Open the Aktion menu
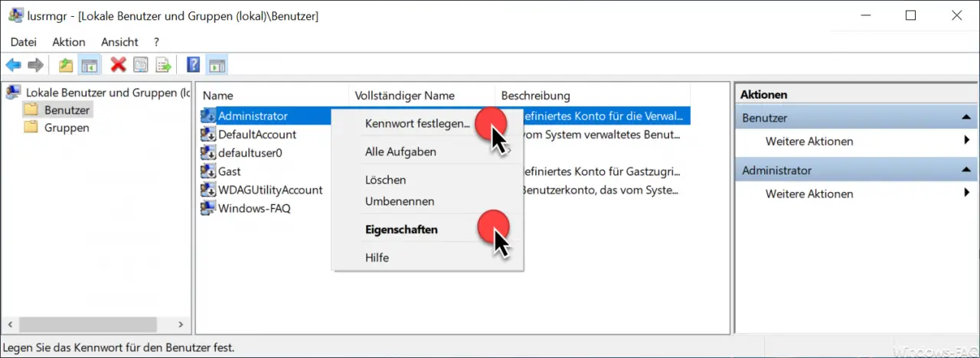Screen dimensions: 980x358 tap(69, 41)
